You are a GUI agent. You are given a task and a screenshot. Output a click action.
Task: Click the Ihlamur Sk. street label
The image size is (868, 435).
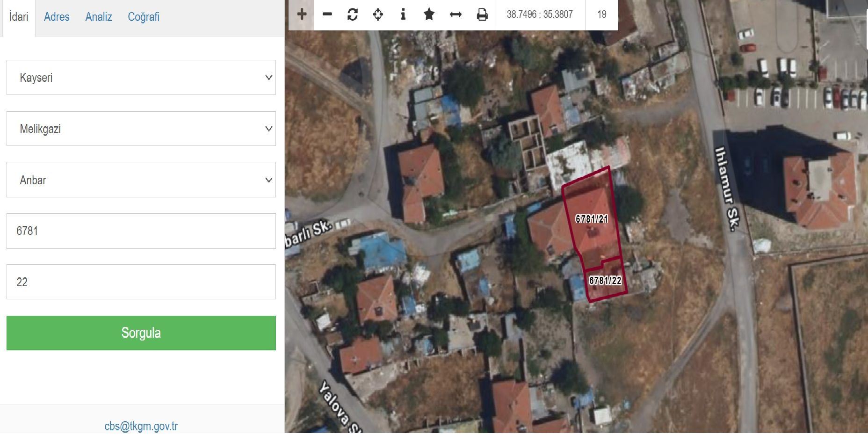[726, 189]
